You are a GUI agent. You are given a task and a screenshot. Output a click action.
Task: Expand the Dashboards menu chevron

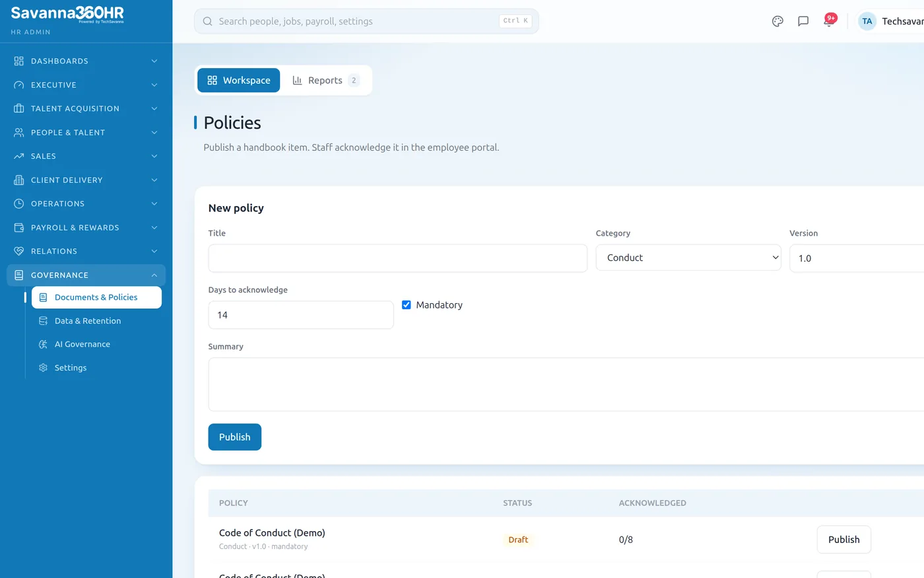pos(154,61)
